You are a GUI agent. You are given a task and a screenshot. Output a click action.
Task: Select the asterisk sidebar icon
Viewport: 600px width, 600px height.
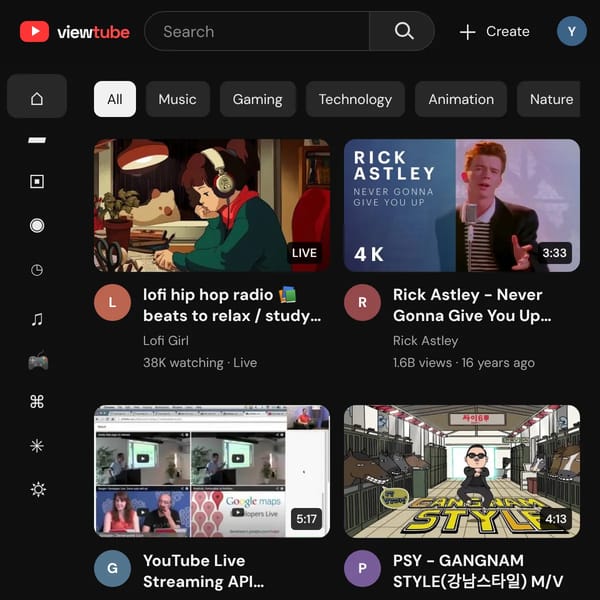pos(37,446)
